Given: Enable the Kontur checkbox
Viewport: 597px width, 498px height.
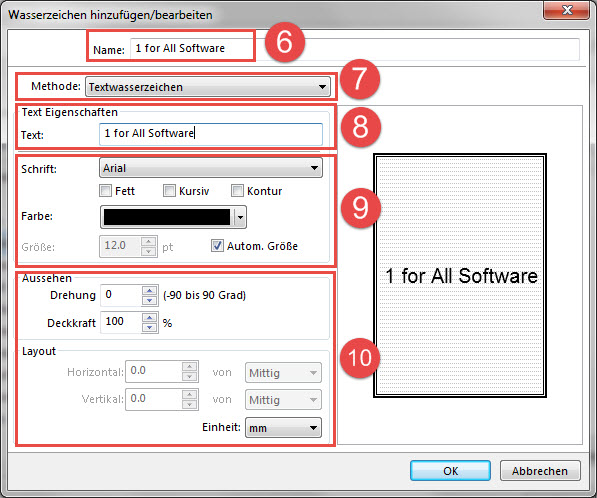Looking at the screenshot, I should [237, 191].
